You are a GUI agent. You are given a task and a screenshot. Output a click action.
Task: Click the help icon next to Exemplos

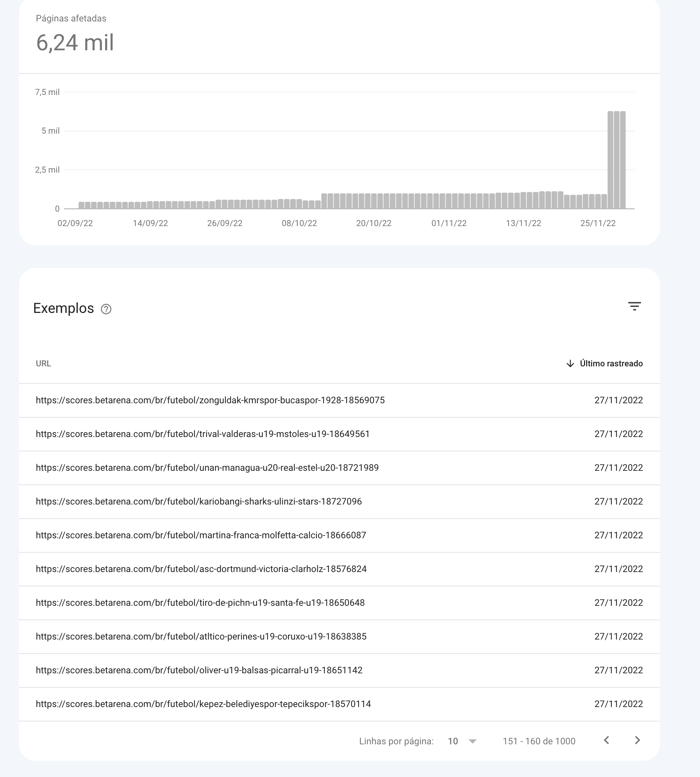click(106, 309)
